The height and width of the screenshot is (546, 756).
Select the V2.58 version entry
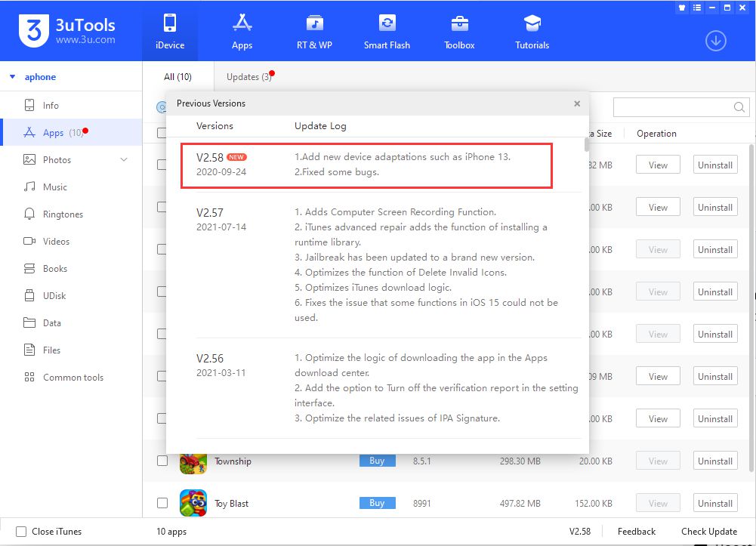[366, 165]
